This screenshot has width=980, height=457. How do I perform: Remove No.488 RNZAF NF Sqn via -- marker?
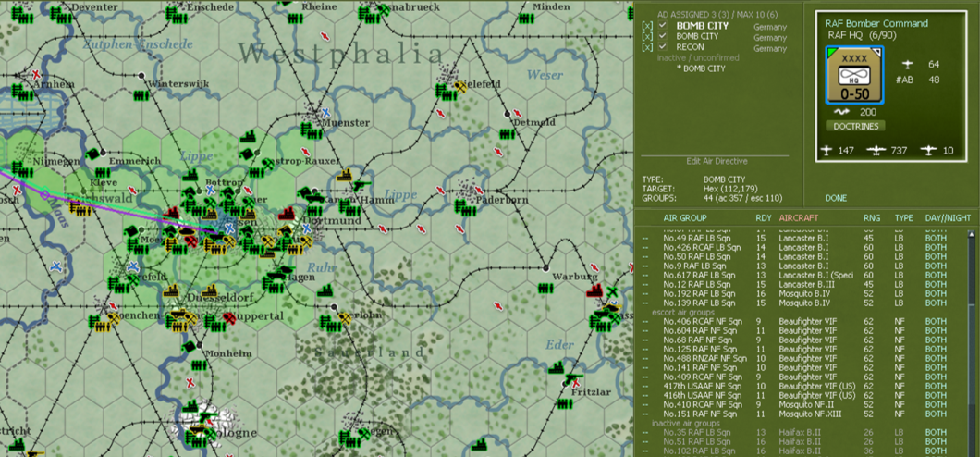tap(645, 358)
